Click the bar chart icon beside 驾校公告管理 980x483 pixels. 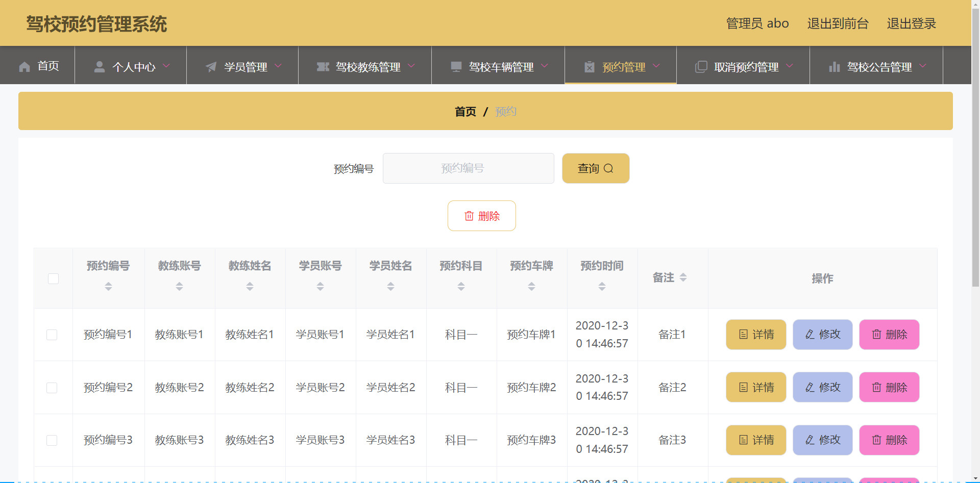pyautogui.click(x=835, y=67)
